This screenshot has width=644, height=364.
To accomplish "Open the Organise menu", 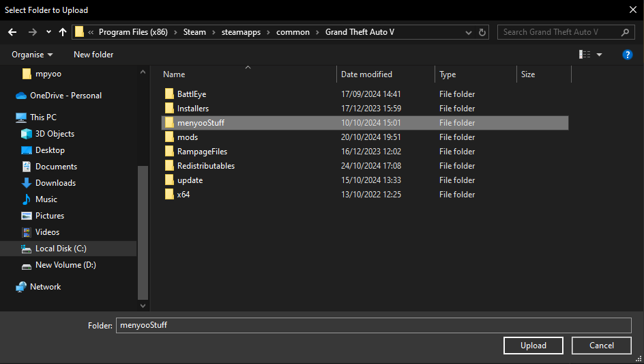I will pyautogui.click(x=32, y=55).
